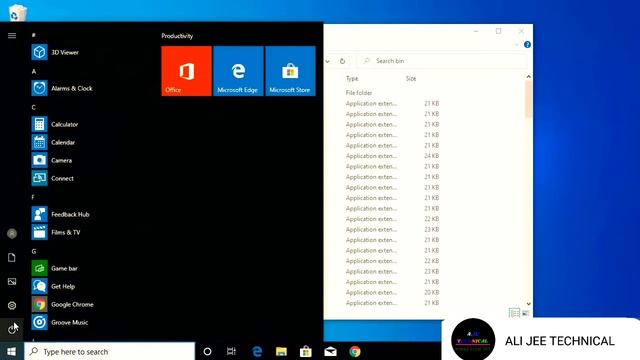The width and height of the screenshot is (640, 360).
Task: Jump to letter F group header
Action: (x=33, y=197)
